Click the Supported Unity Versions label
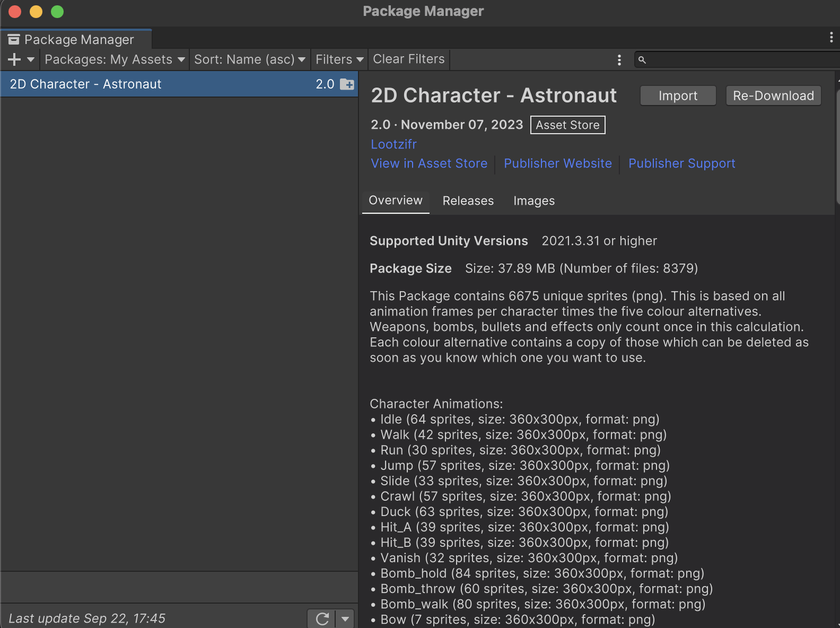Screen dimensions: 840x628 click(x=449, y=241)
